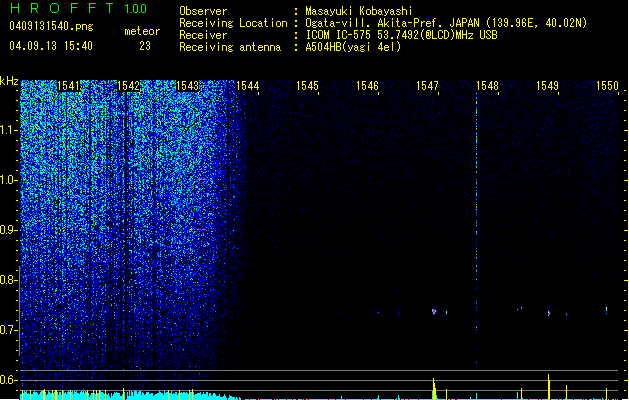Click the tall yellow power spike near 1549
Viewport: 629px width, 400px height.
[548, 387]
